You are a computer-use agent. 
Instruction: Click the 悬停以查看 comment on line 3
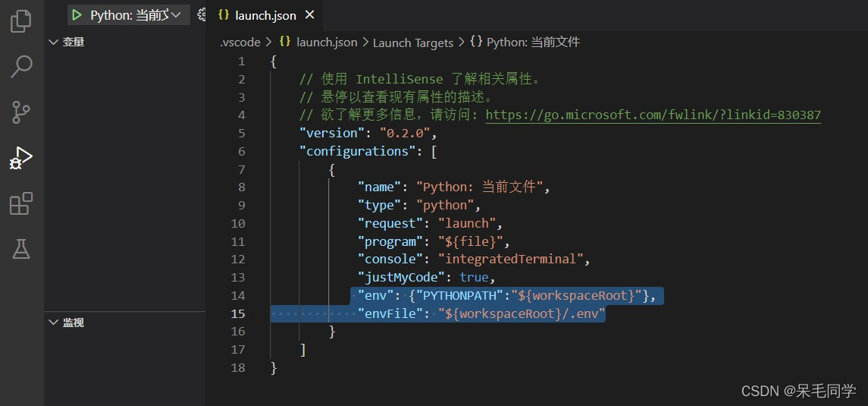[x=396, y=97]
